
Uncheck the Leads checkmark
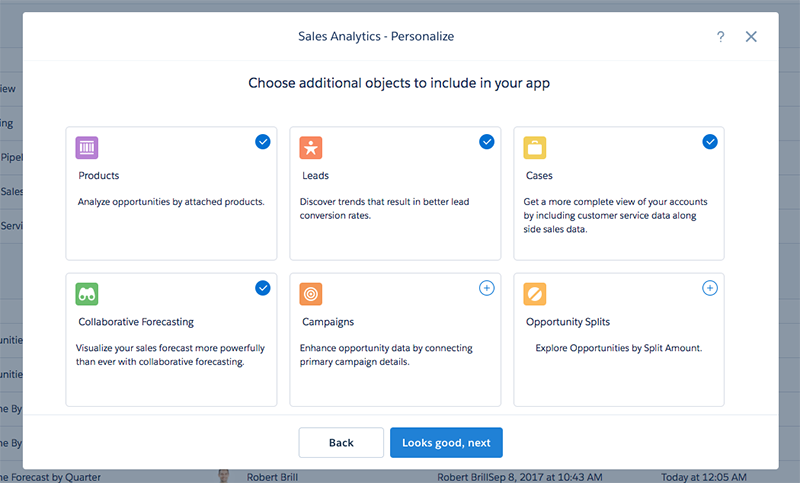[x=487, y=142]
